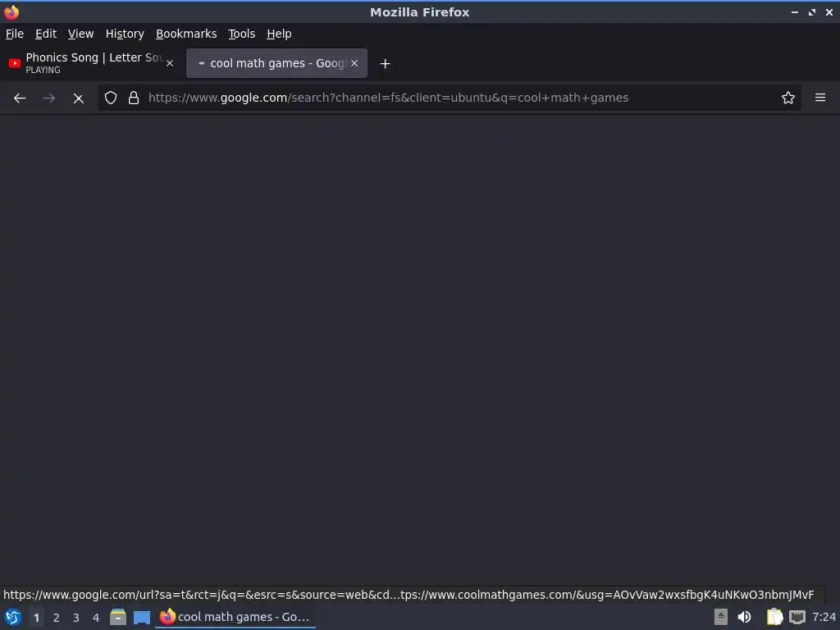840x630 pixels.
Task: Select the cool math games Google tab
Action: coord(276,63)
